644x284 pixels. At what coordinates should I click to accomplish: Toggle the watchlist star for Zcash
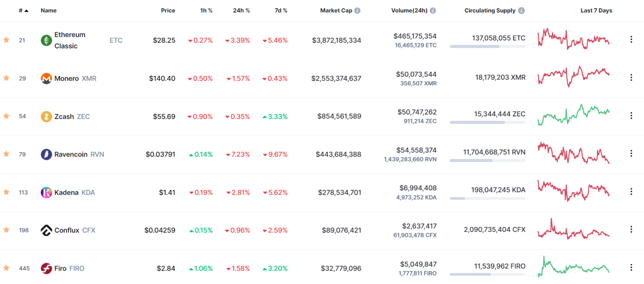[x=6, y=116]
